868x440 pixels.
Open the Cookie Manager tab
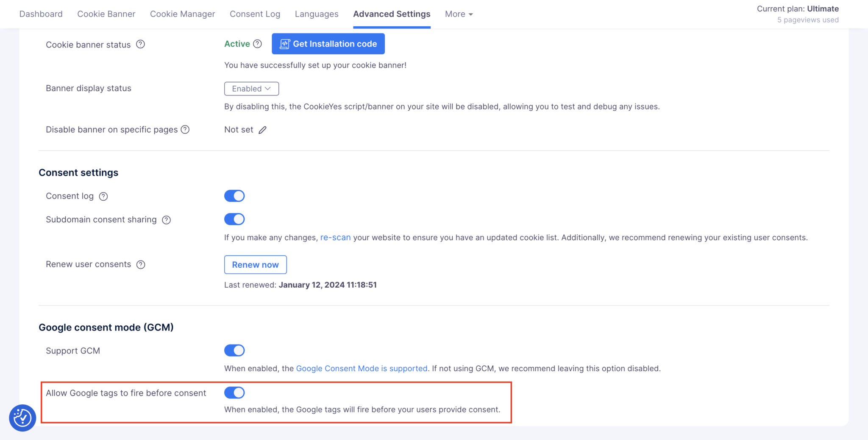pos(182,14)
